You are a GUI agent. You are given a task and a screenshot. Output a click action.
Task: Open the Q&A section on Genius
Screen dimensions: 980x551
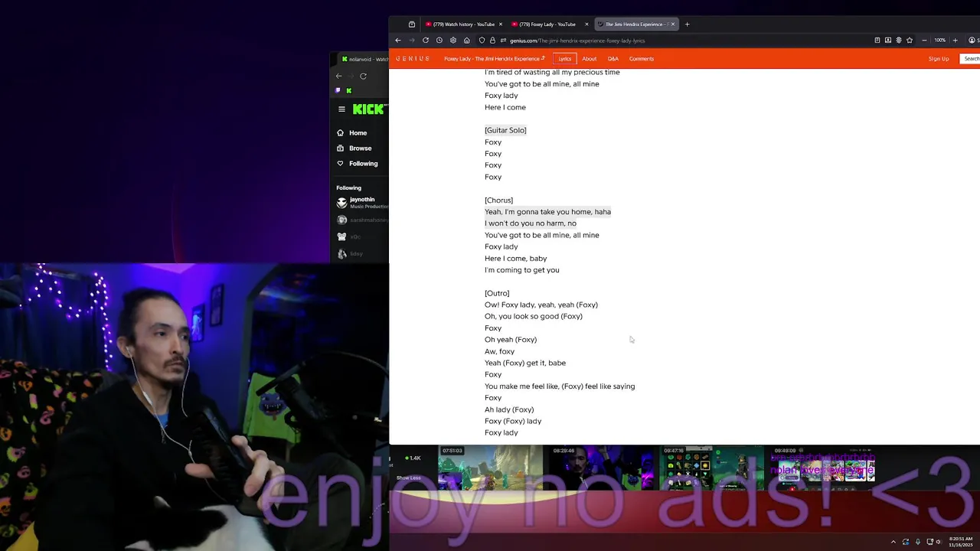click(613, 59)
